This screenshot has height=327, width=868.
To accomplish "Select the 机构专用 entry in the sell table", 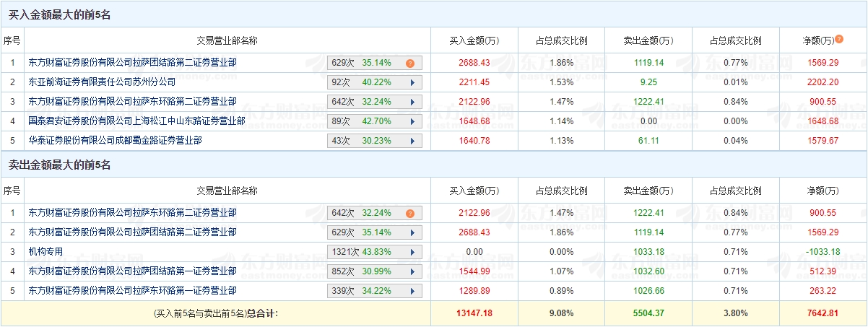I will pyautogui.click(x=45, y=252).
